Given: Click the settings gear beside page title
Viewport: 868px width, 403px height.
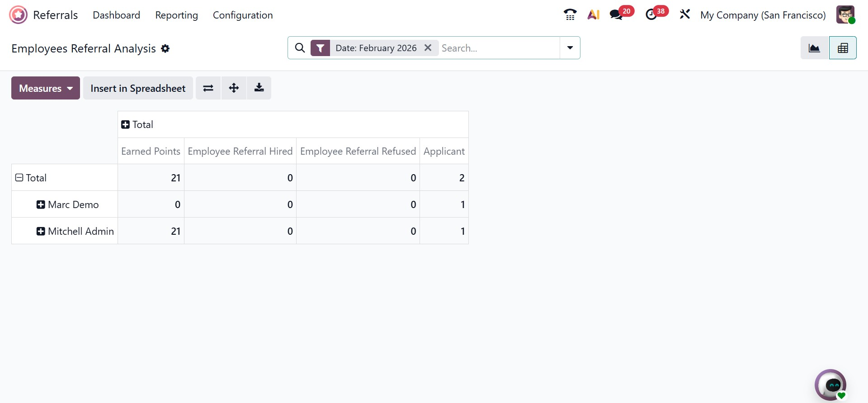Looking at the screenshot, I should (165, 48).
